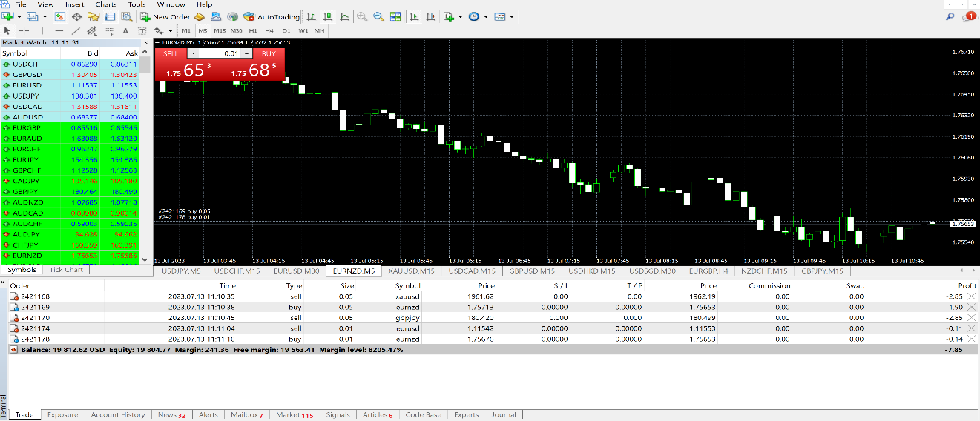This screenshot has width=980, height=421.
Task: Toggle the AutoTrading button
Action: click(272, 16)
